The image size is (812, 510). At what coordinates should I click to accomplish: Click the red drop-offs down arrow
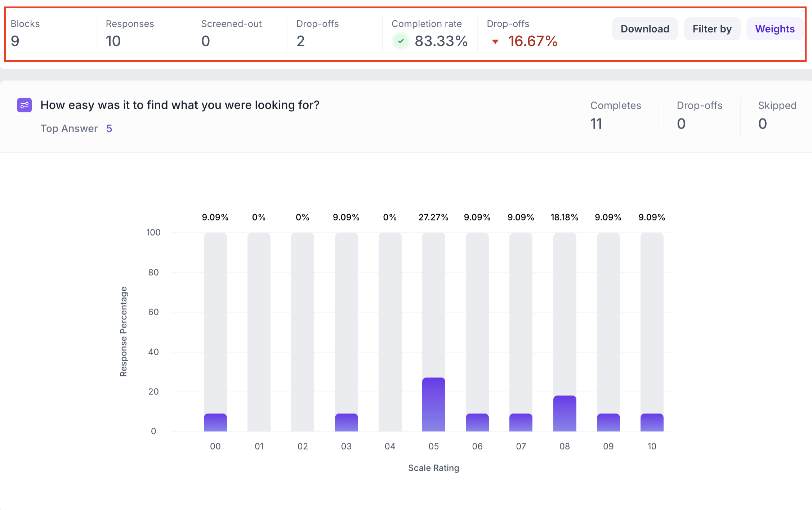(495, 42)
